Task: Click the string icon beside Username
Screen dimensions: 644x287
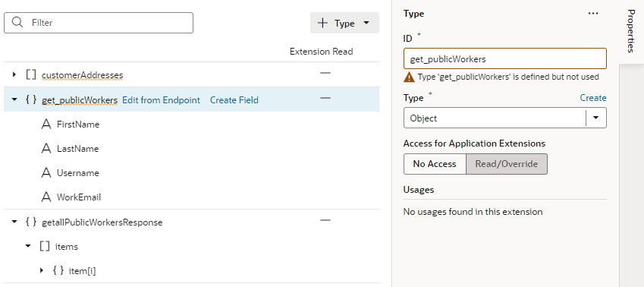Action: coord(46,172)
